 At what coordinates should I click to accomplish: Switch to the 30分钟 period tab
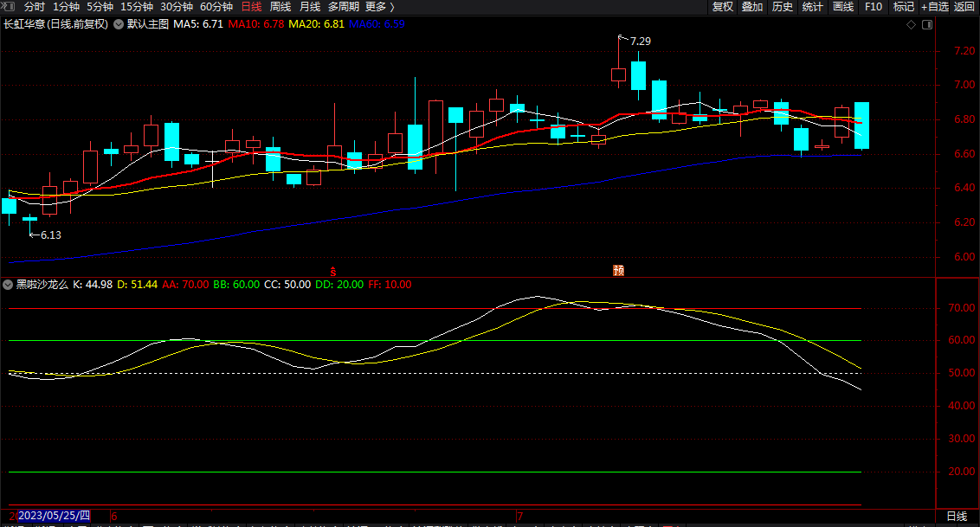tap(177, 6)
